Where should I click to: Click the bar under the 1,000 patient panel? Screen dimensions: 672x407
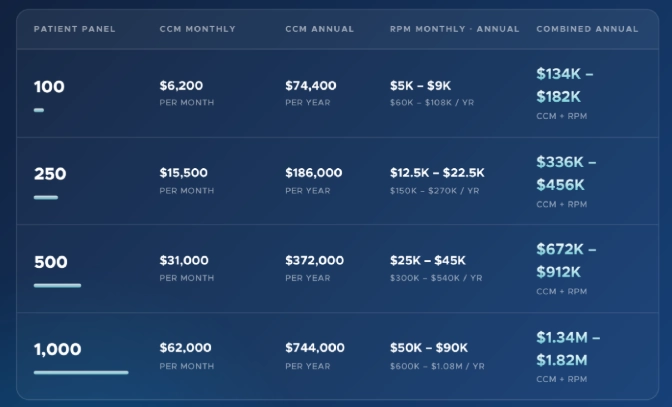[81, 372]
